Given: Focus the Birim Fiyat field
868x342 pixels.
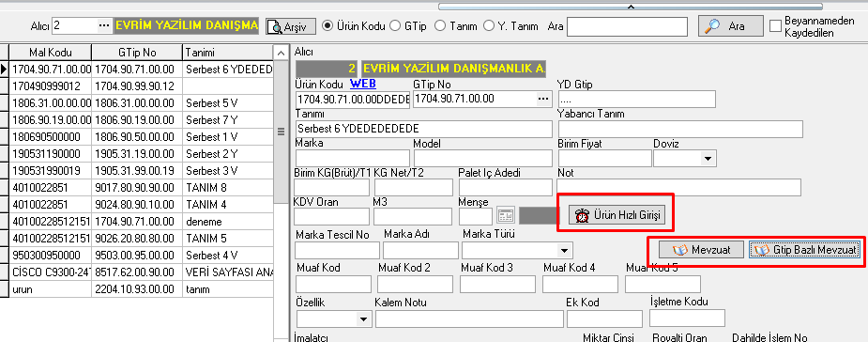Looking at the screenshot, I should pyautogui.click(x=605, y=158).
